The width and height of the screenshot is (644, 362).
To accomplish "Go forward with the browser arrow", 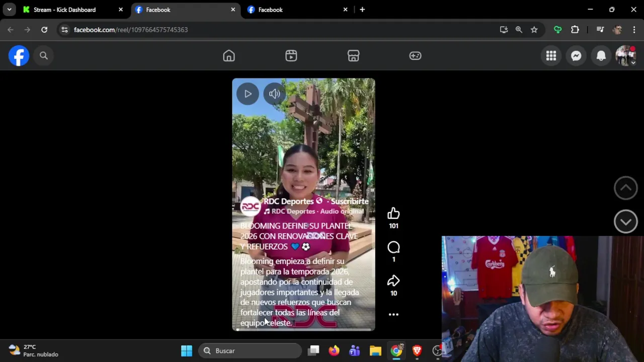I will [x=27, y=30].
